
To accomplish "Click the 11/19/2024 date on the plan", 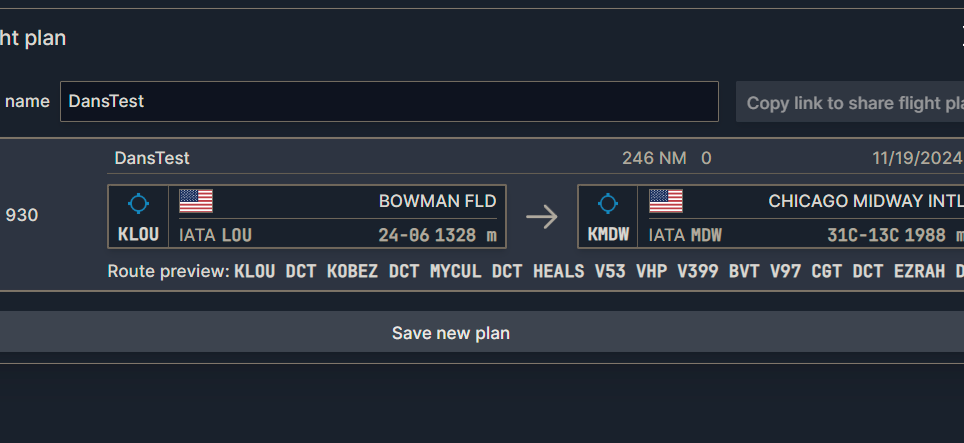I will tap(916, 158).
